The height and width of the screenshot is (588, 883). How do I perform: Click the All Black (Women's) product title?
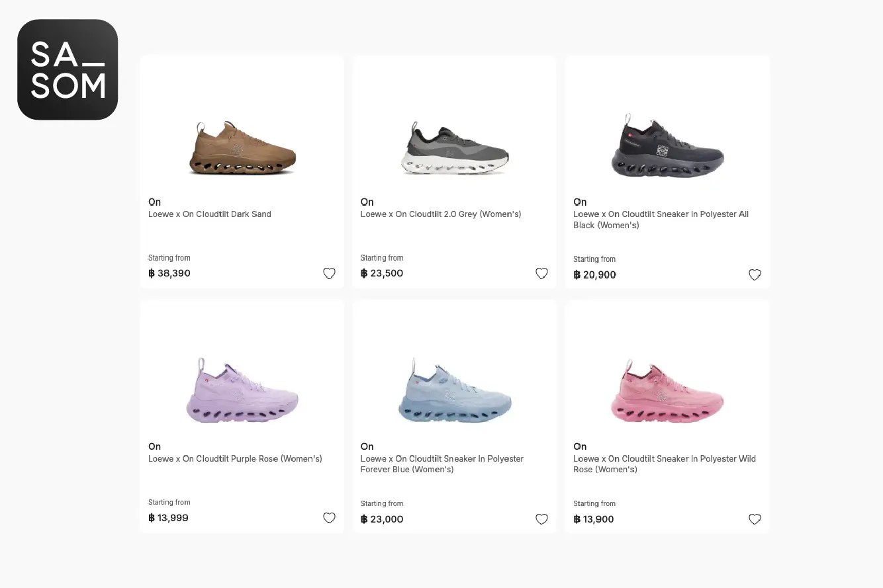[661, 220]
